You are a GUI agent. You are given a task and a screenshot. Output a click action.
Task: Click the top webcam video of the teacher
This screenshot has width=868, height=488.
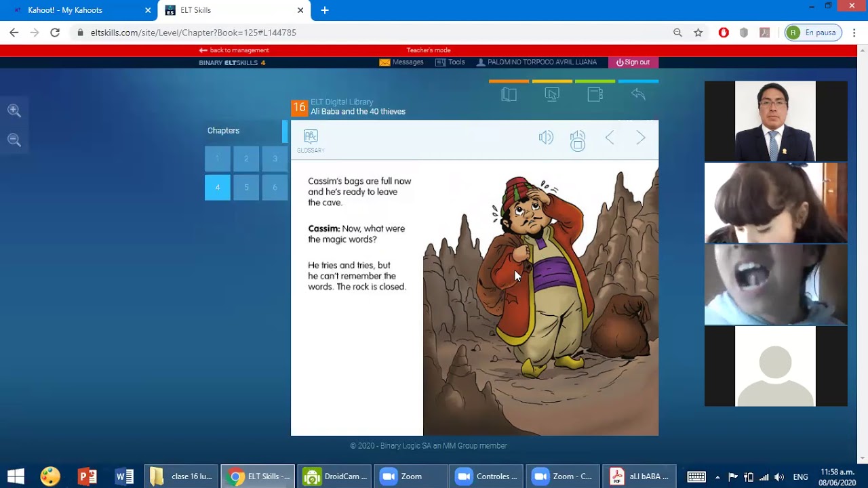click(775, 121)
